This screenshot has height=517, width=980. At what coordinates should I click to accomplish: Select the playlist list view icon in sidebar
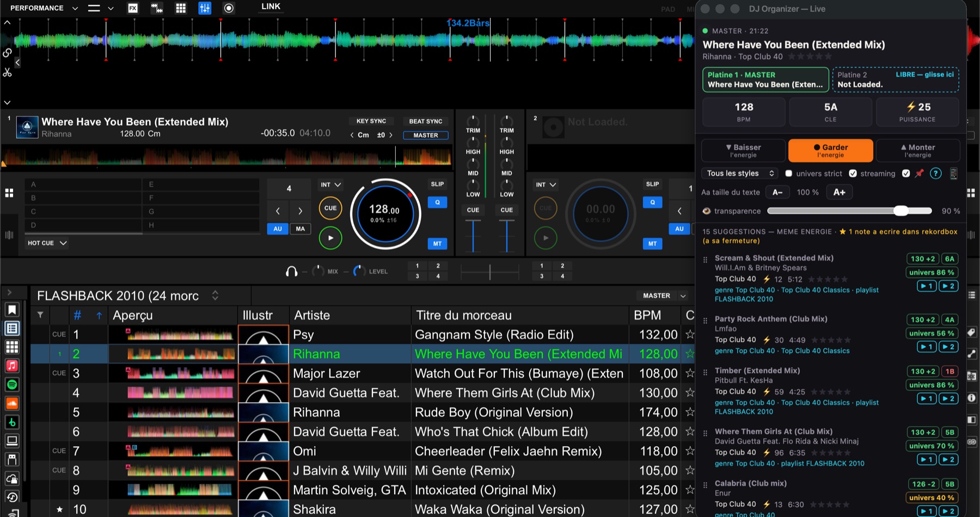pyautogui.click(x=12, y=328)
